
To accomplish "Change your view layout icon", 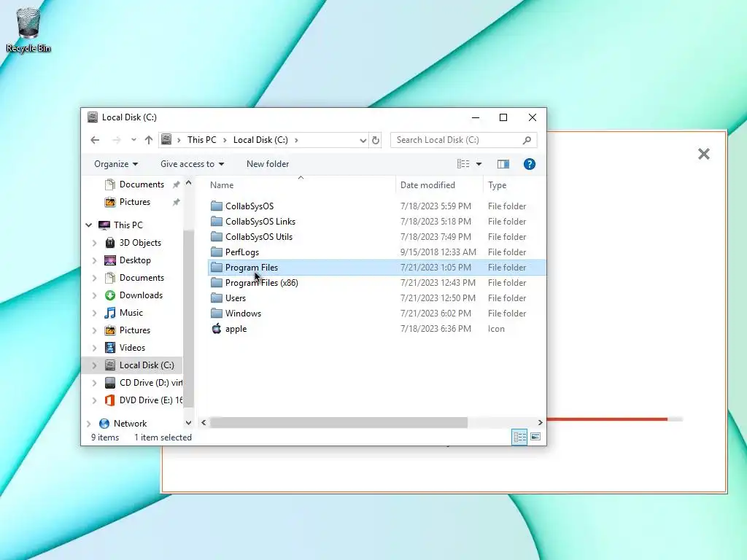I will click(x=463, y=164).
